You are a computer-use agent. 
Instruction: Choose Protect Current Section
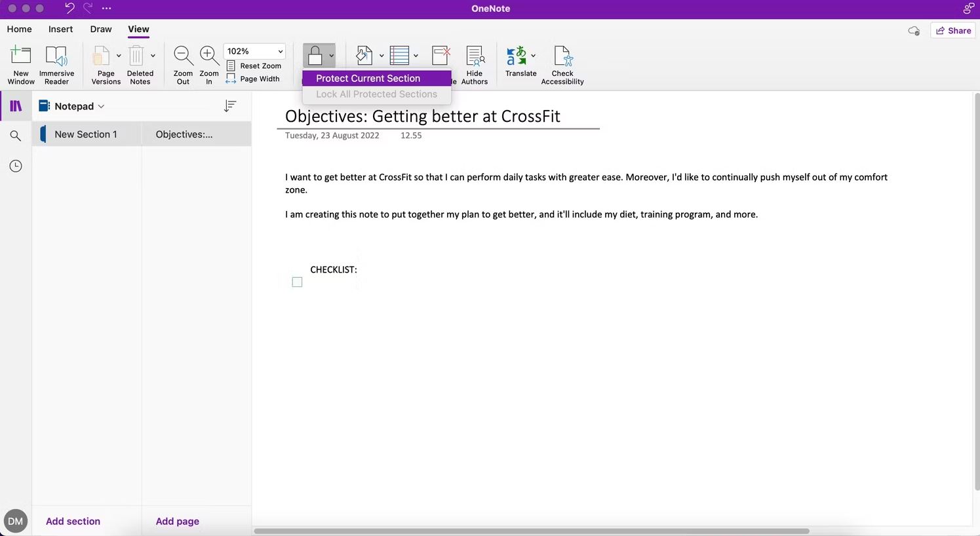377,78
